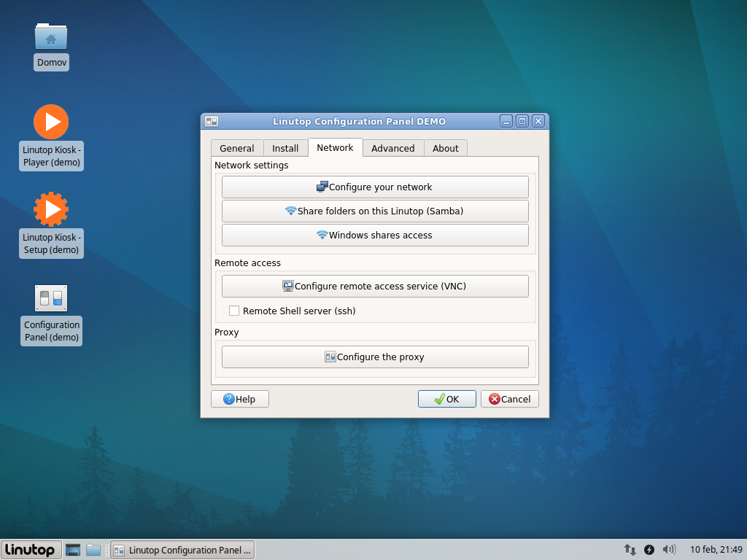The image size is (747, 560).
Task: Open the Linutop start menu
Action: (x=31, y=550)
